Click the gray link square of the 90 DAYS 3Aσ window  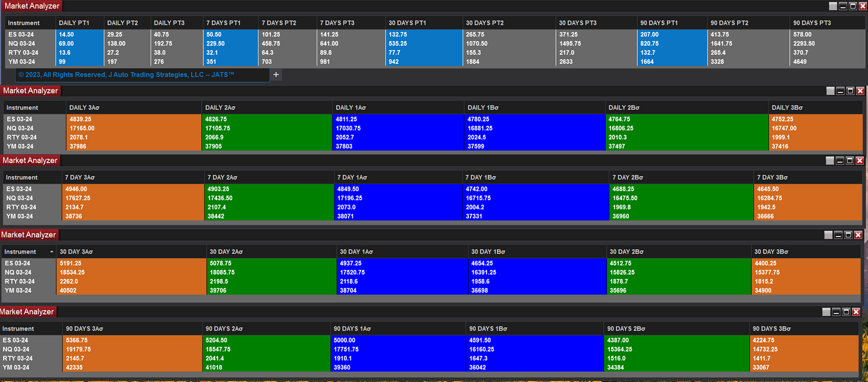(x=826, y=312)
